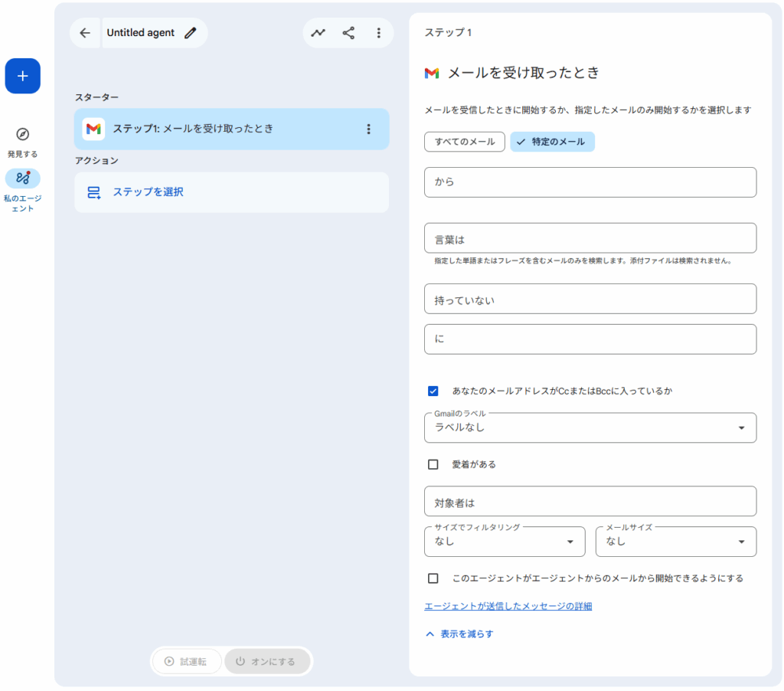Click into the から input field

click(590, 182)
